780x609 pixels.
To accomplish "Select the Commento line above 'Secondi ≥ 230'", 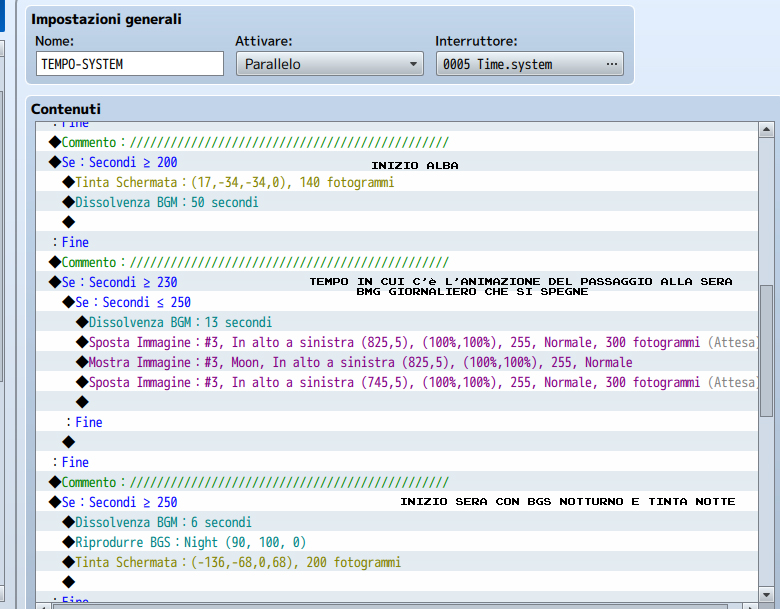I will click(397, 262).
